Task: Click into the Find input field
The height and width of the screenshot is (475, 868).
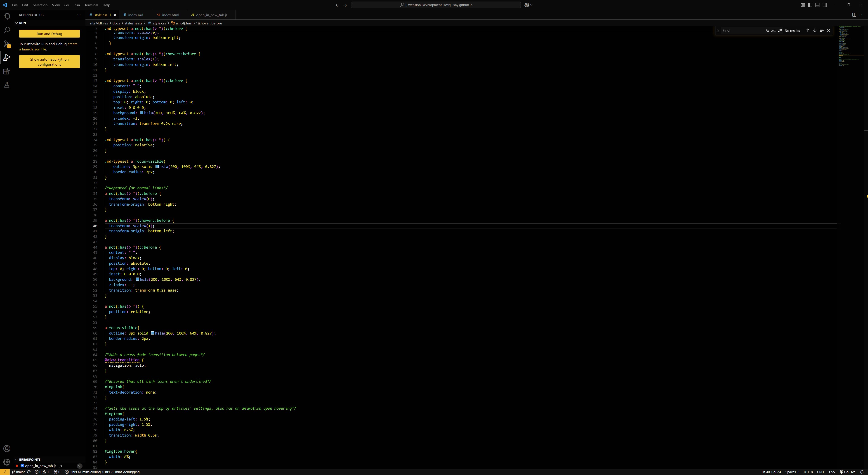Action: pyautogui.click(x=741, y=30)
